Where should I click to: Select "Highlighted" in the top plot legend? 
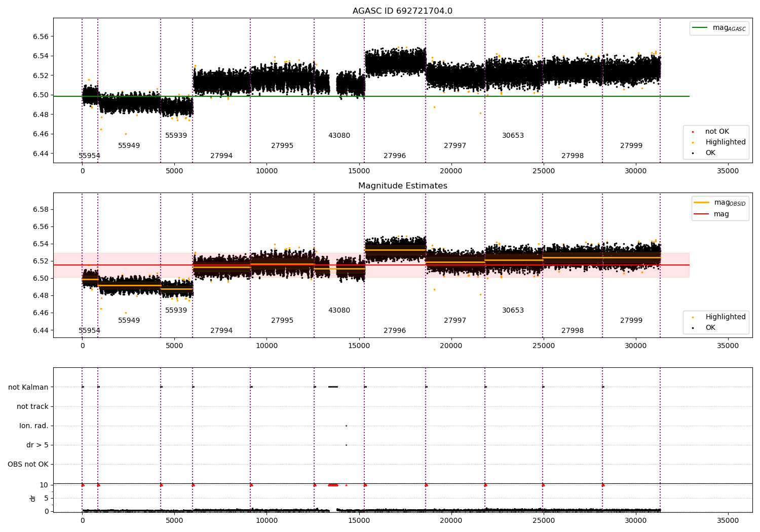tap(719, 142)
